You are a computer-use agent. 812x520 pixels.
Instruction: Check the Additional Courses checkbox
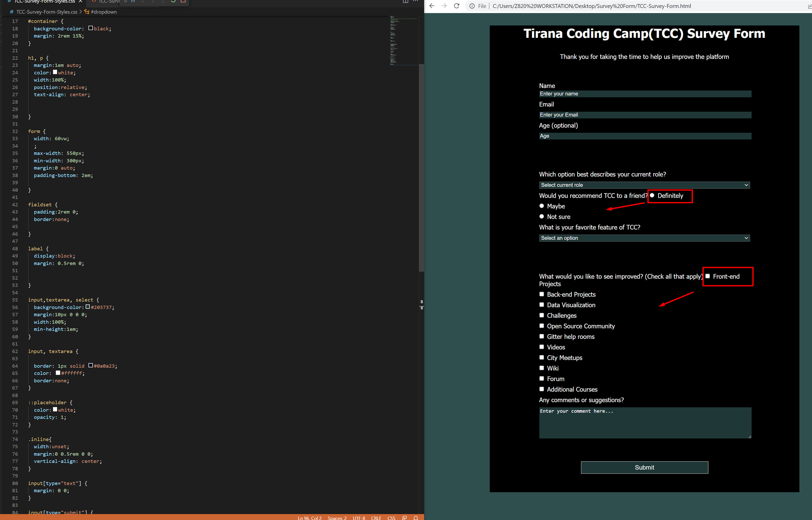click(542, 389)
